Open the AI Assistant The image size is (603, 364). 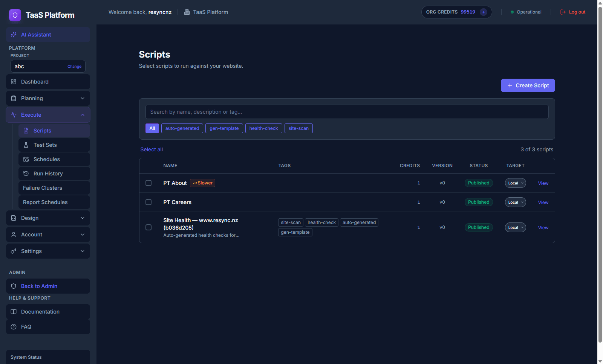coord(36,34)
